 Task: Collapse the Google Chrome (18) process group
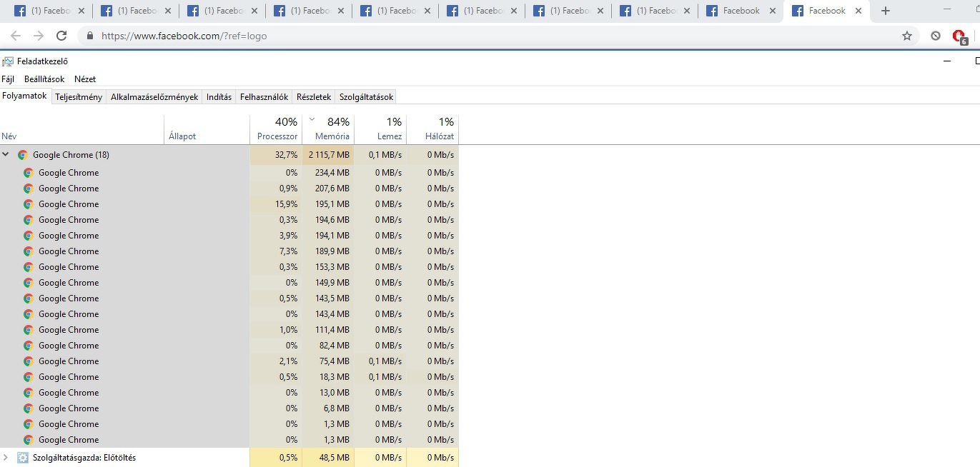[x=6, y=154]
